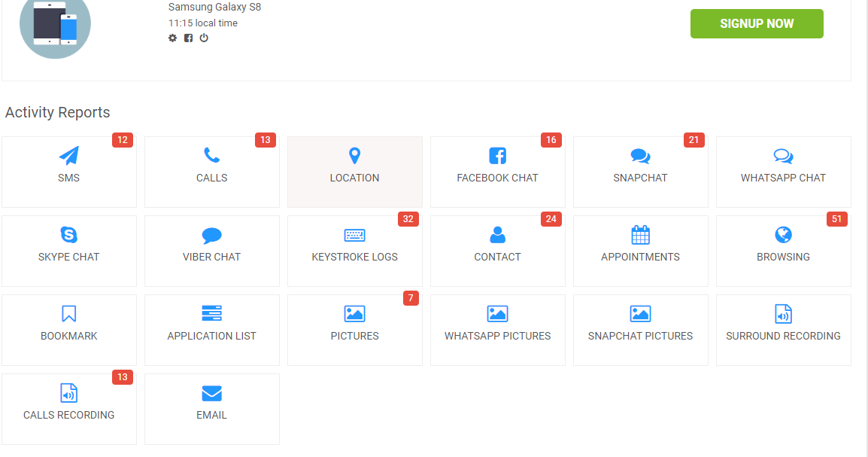Open the WHATSAPP PICTURES label
868x457 pixels.
pos(498,337)
